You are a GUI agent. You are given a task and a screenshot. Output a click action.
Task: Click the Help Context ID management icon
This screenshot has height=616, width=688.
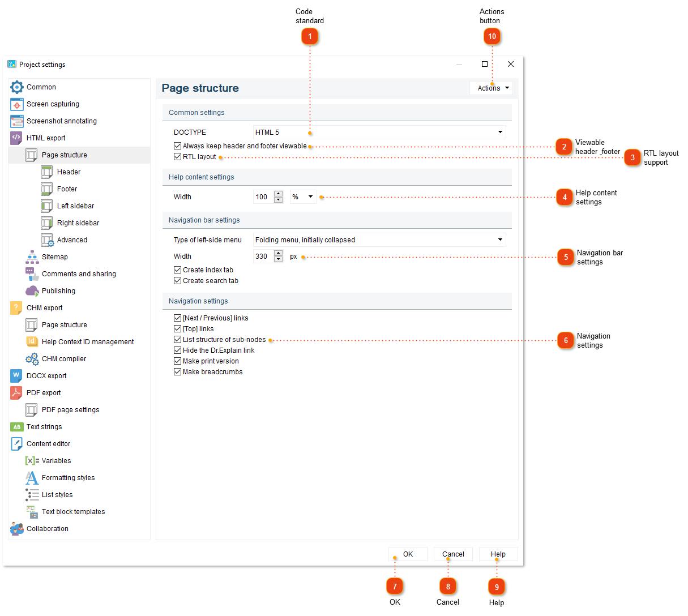coord(32,342)
